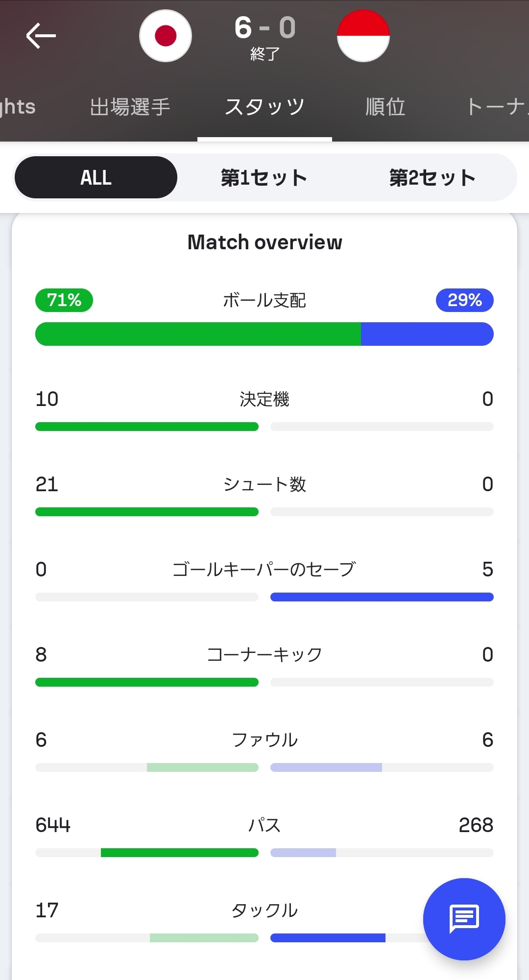
Task: Click the Match overview heading
Action: click(264, 242)
